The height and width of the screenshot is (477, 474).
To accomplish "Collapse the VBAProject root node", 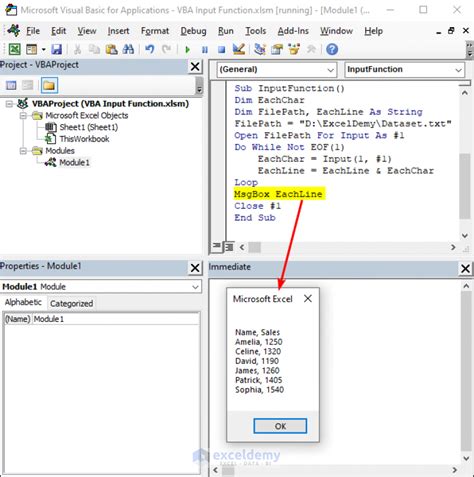I will coord(9,104).
